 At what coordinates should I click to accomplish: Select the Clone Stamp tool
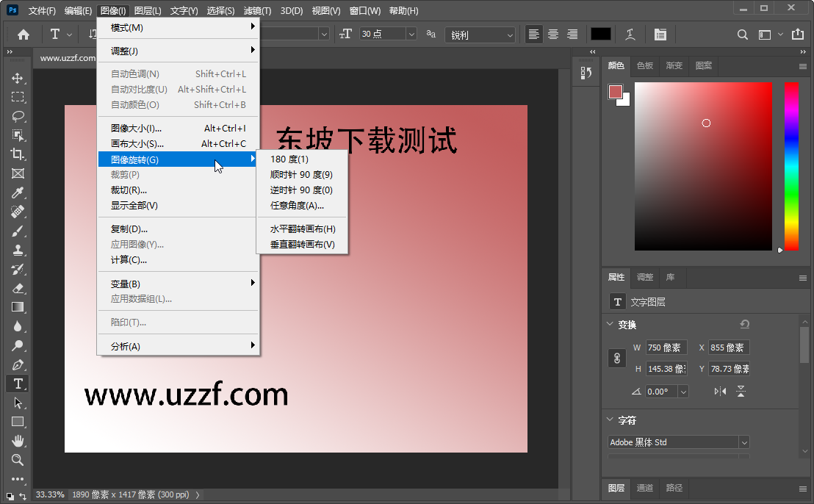18,251
